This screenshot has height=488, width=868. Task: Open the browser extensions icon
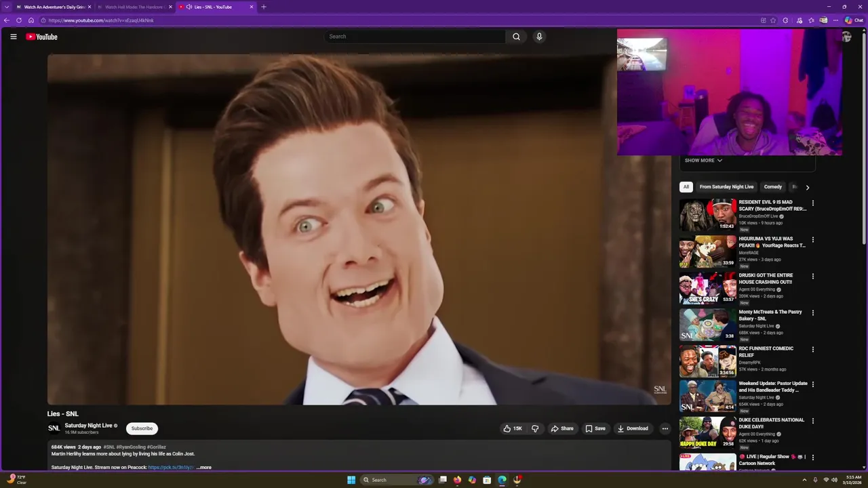pyautogui.click(x=785, y=20)
